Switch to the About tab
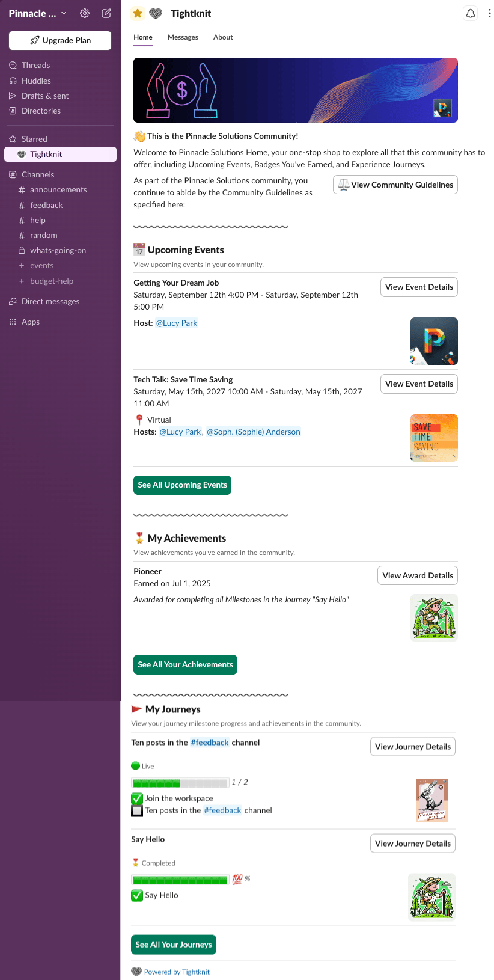Image resolution: width=494 pixels, height=980 pixels. click(223, 37)
